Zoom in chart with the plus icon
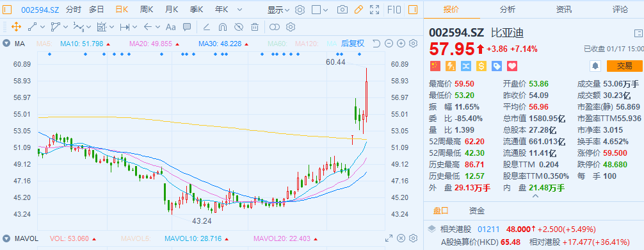 401,44
